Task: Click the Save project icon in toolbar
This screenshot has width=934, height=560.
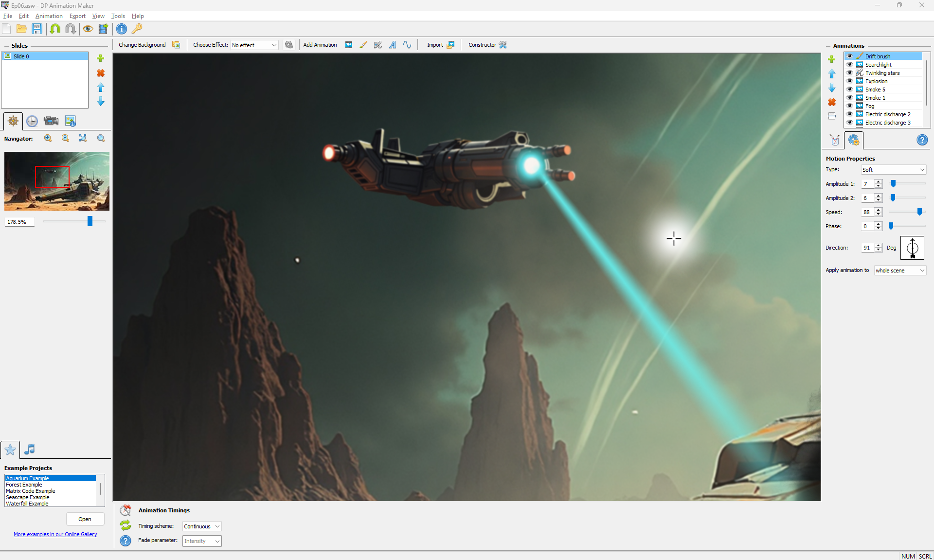Action: pyautogui.click(x=37, y=29)
